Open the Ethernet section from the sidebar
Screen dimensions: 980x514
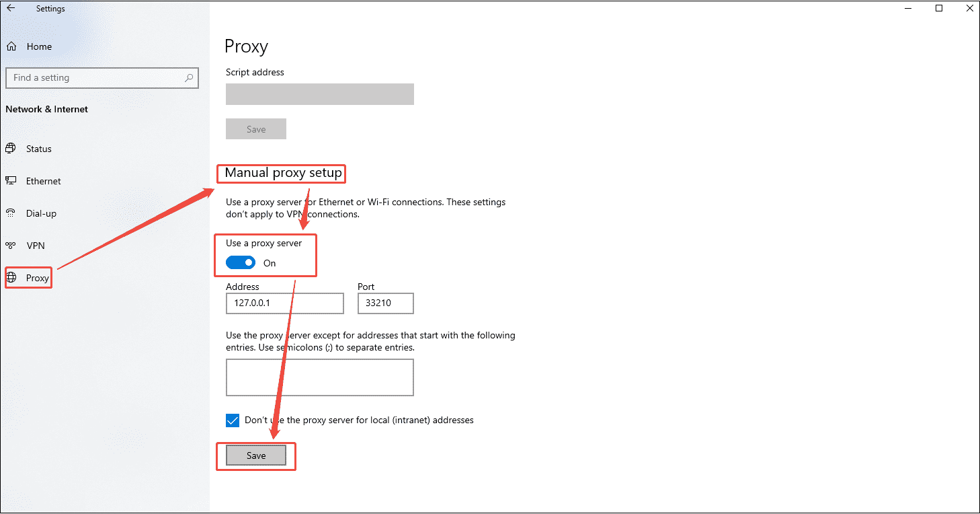click(43, 180)
